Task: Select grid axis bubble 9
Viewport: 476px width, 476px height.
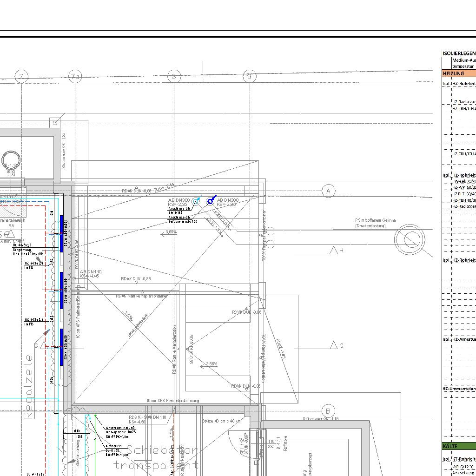Action: click(250, 77)
